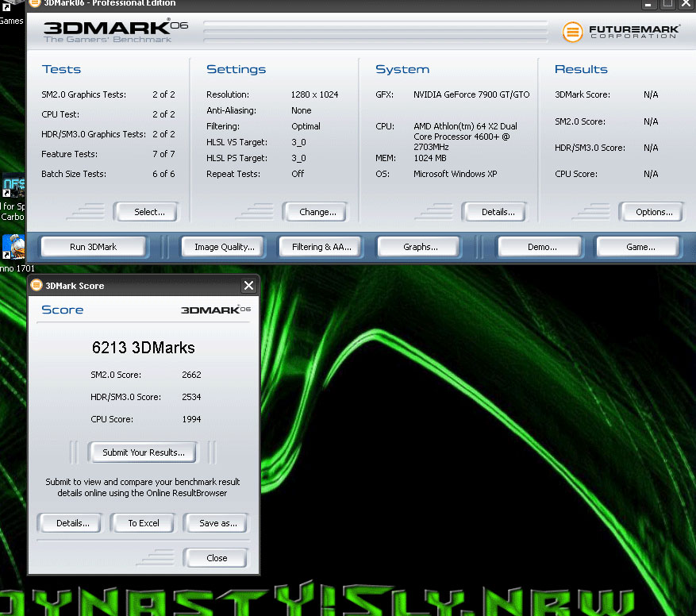Image resolution: width=696 pixels, height=616 pixels.
Task: Click the 3DMark06 Gamers' Benchmark logo
Action: (115, 31)
